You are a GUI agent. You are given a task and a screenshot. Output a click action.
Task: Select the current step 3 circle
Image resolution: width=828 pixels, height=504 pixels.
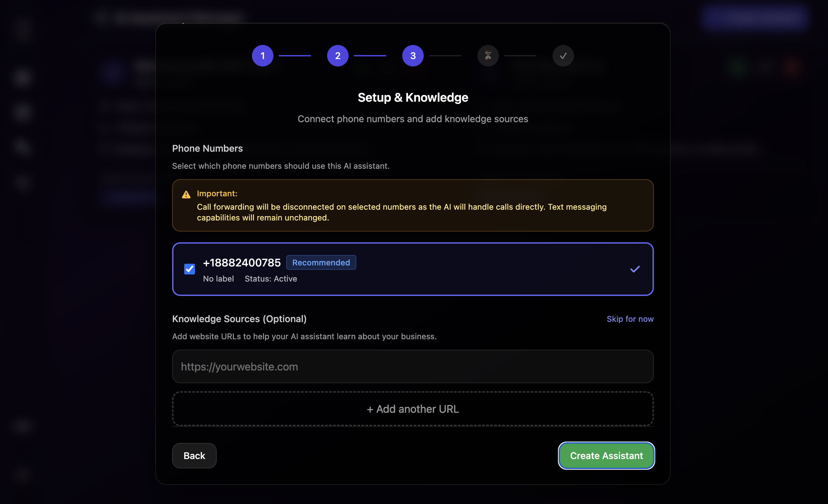413,56
